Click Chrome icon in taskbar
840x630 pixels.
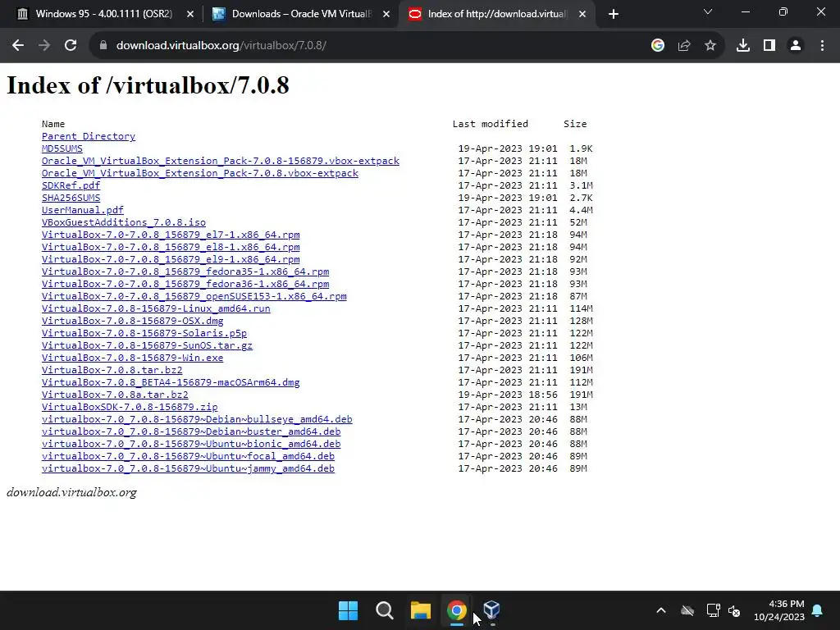tap(456, 610)
